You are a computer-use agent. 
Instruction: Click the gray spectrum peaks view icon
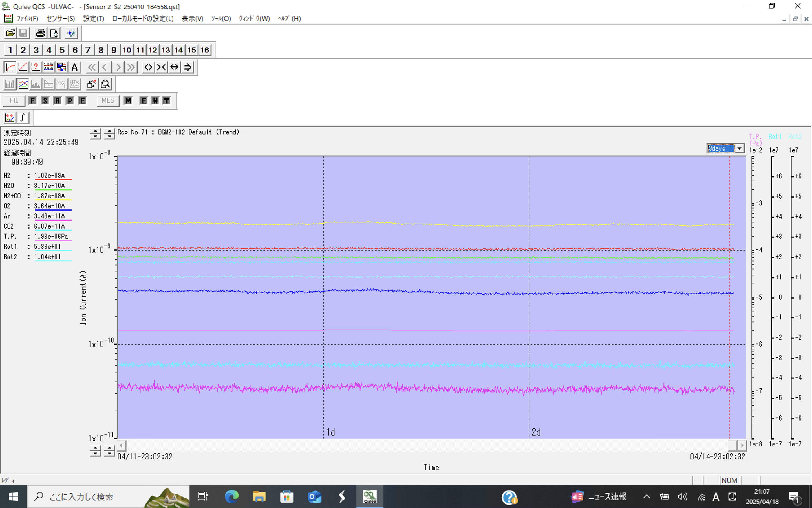36,84
